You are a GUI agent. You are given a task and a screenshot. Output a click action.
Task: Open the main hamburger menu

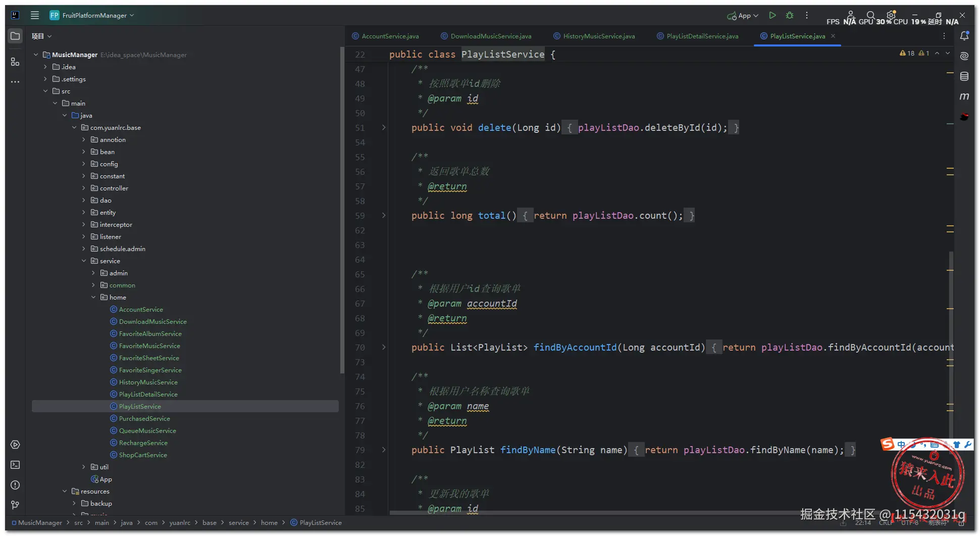(x=35, y=15)
